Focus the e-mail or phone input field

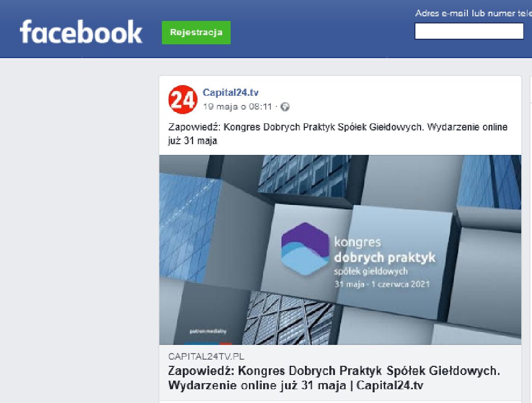point(469,31)
